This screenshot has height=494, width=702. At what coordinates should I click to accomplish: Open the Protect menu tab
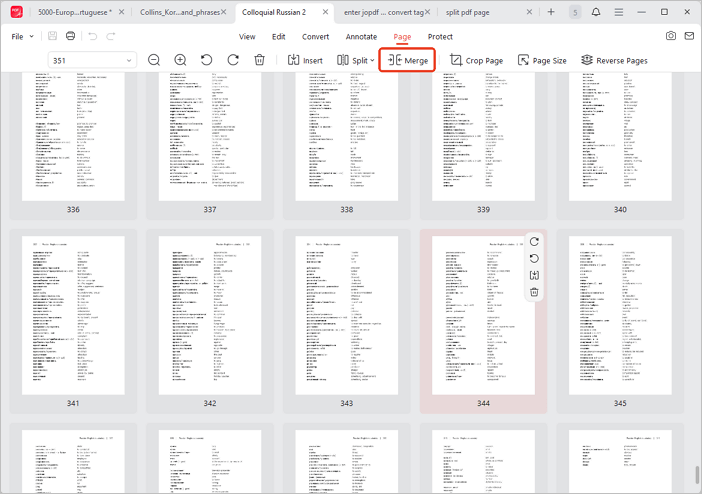pos(440,37)
